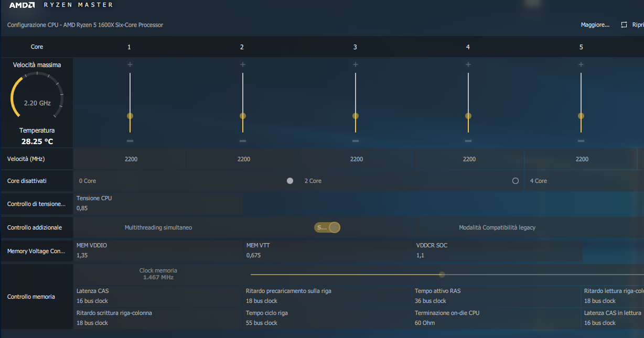Click the core 1 speed slider handle
Viewport: 644px width, 338px height.
130,116
